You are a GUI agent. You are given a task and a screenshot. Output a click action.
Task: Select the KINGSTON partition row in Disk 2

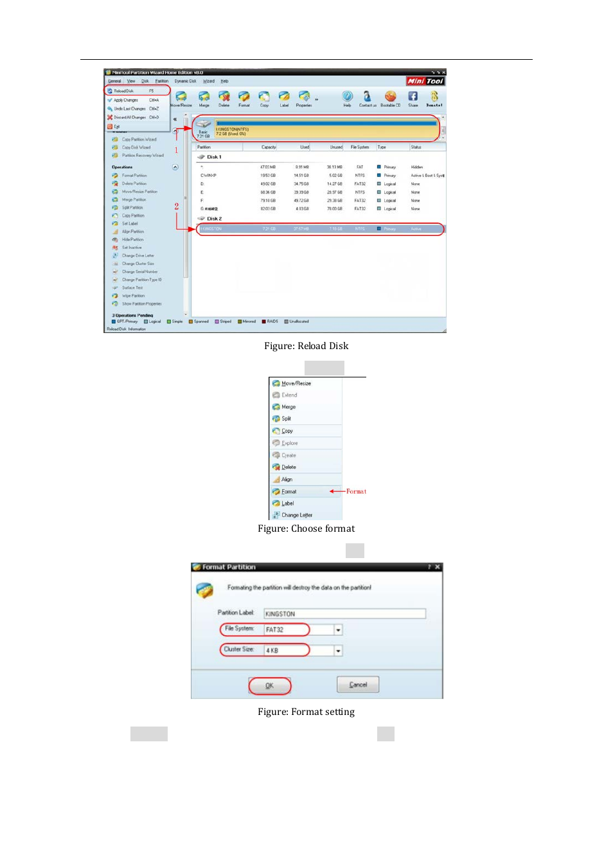(320, 229)
